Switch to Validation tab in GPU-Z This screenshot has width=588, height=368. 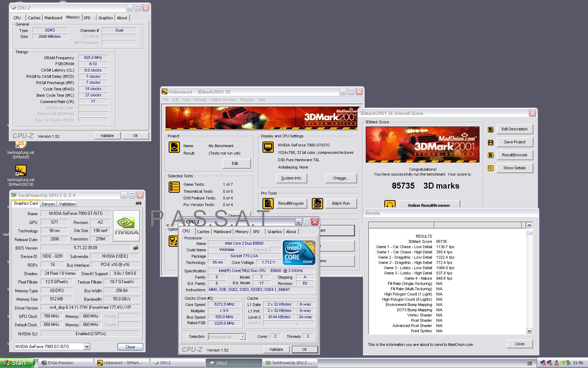click(x=67, y=204)
